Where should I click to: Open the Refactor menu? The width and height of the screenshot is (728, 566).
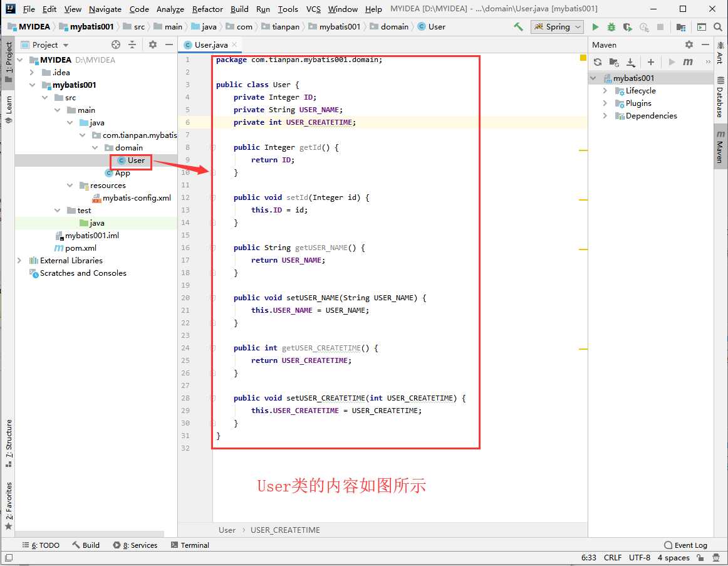coord(207,9)
